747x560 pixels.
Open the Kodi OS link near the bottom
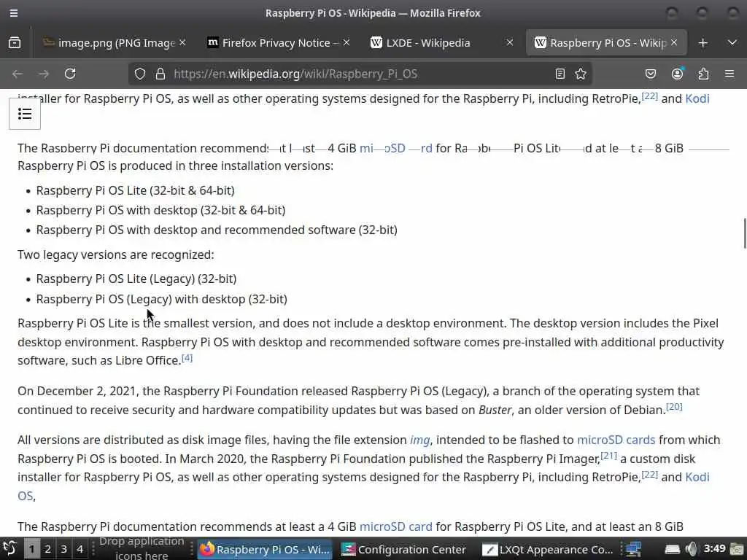[697, 477]
